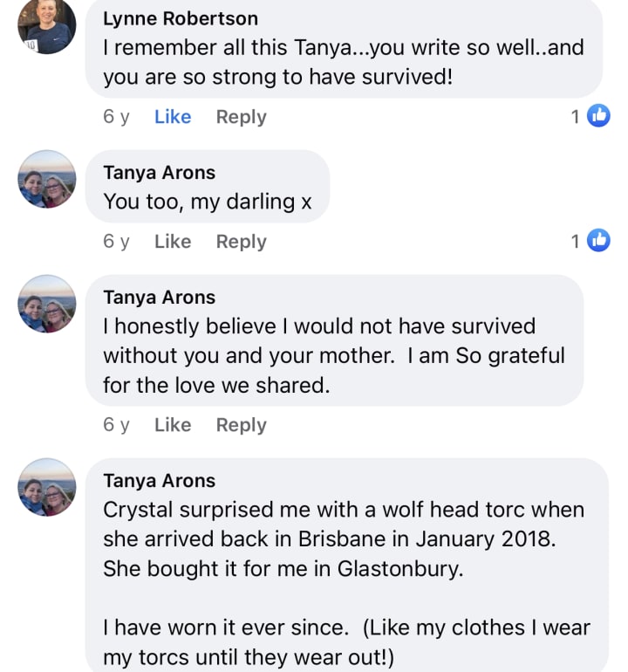Reply to the "grateful for the love" comment
628x672 pixels.
pyautogui.click(x=242, y=425)
